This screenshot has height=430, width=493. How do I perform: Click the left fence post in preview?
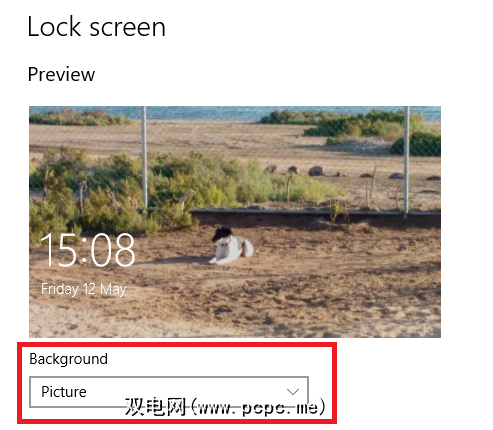point(144,157)
